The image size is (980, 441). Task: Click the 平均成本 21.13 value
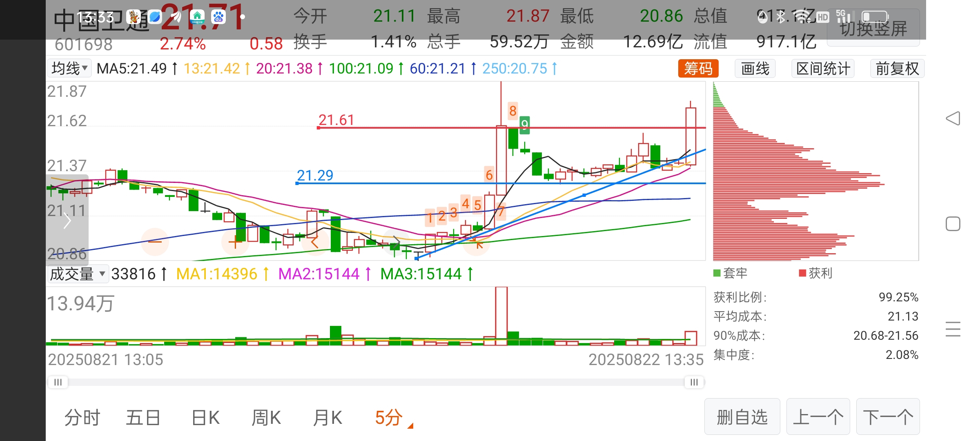[x=903, y=316]
